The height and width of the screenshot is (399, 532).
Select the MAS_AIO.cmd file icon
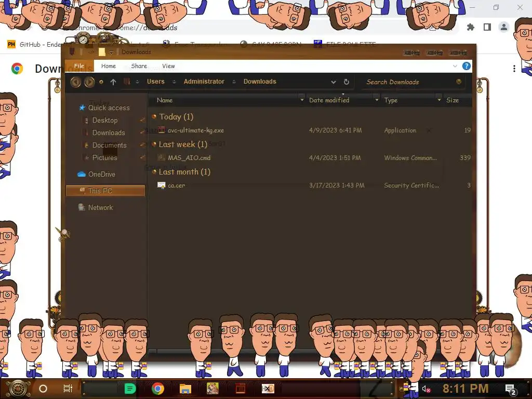point(162,157)
